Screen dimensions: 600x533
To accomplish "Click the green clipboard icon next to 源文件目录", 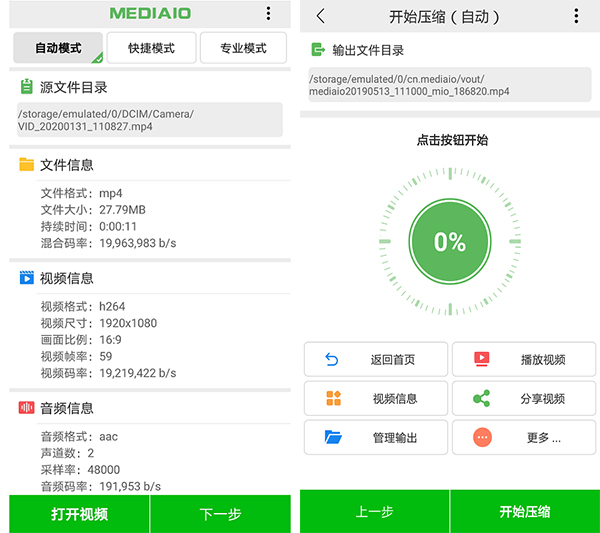I will point(26,86).
